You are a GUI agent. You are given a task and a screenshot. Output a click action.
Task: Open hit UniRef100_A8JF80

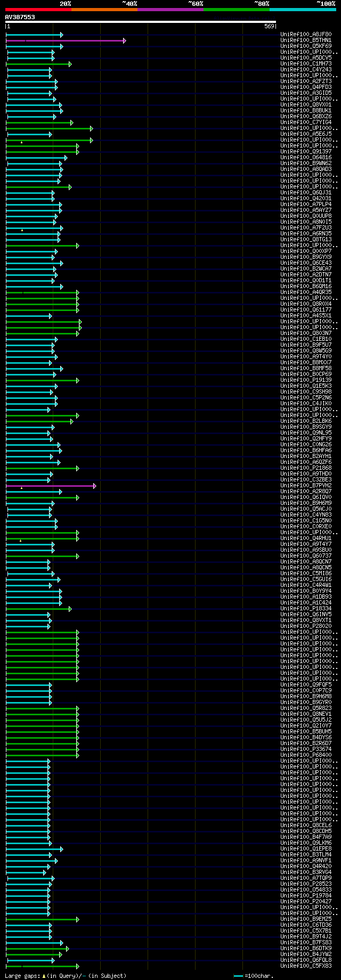tap(306, 35)
